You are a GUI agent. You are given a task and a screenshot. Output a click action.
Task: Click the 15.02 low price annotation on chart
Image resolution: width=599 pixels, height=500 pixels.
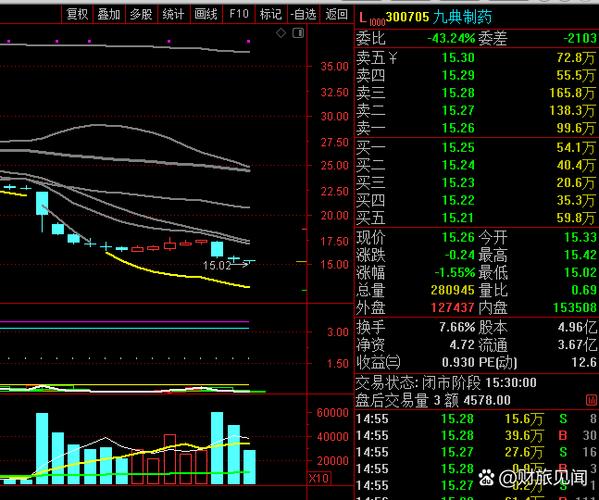coord(217,265)
